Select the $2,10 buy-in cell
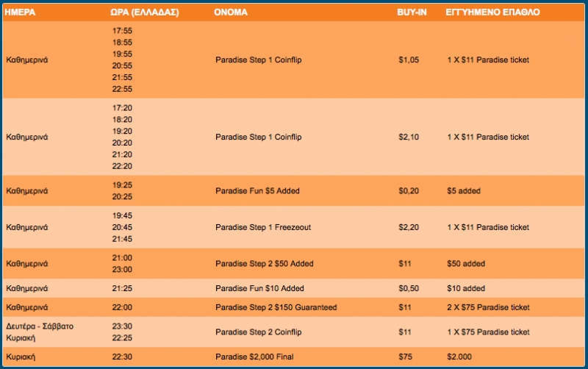The height and width of the screenshot is (369, 588). pyautogui.click(x=408, y=137)
